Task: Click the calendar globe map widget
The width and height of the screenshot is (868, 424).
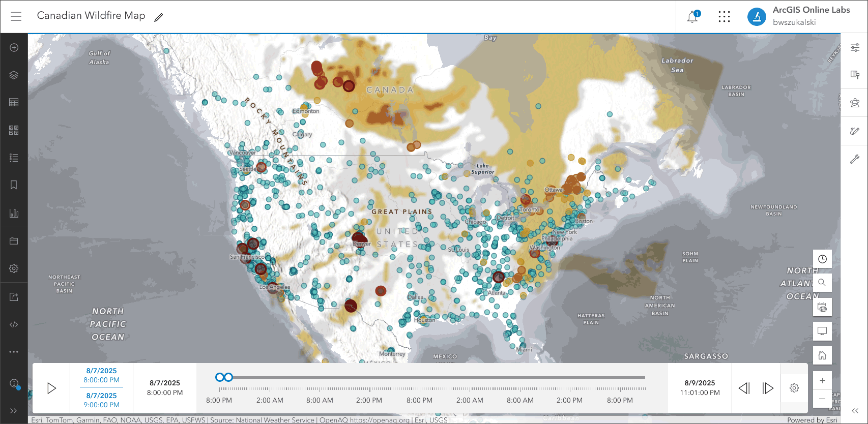Action: point(822,307)
